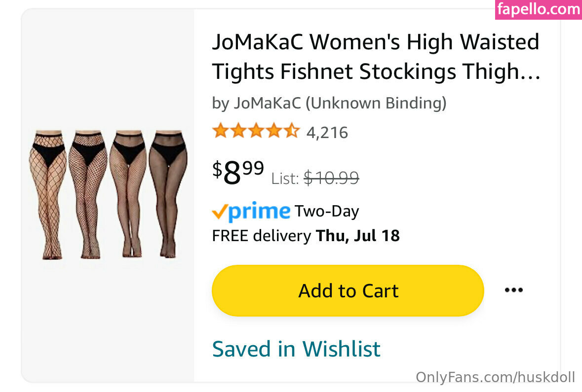Viewport: 582px width, 392px height.
Task: Click the Two-Day shipping label
Action: point(327,212)
